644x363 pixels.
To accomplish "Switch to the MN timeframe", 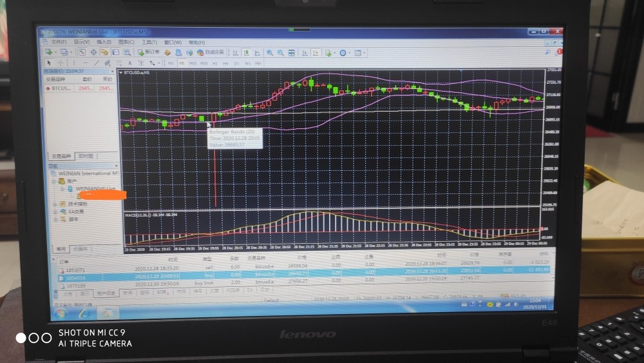I will pos(258,63).
